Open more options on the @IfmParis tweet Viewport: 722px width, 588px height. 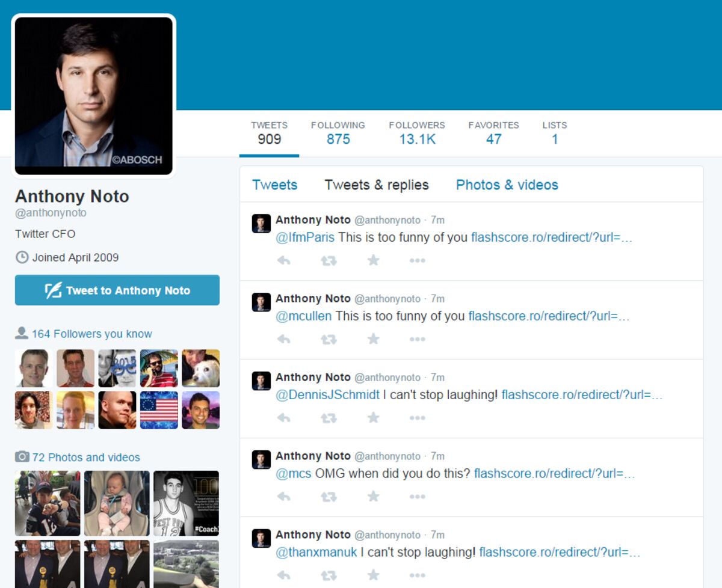[x=417, y=260]
